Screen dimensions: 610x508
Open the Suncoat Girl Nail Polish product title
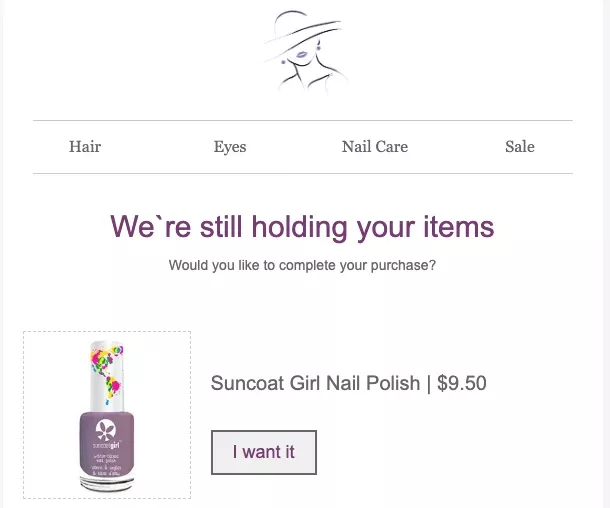tap(315, 383)
